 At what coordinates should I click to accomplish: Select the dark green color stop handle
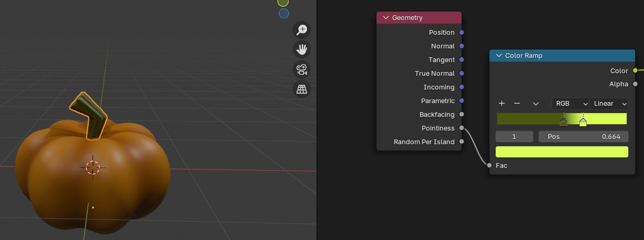tap(564, 123)
